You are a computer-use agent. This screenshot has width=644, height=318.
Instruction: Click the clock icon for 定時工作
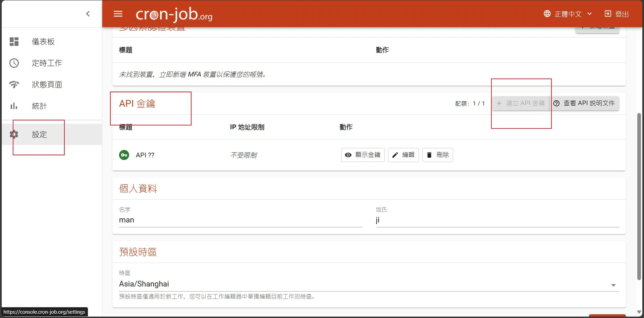(x=14, y=63)
